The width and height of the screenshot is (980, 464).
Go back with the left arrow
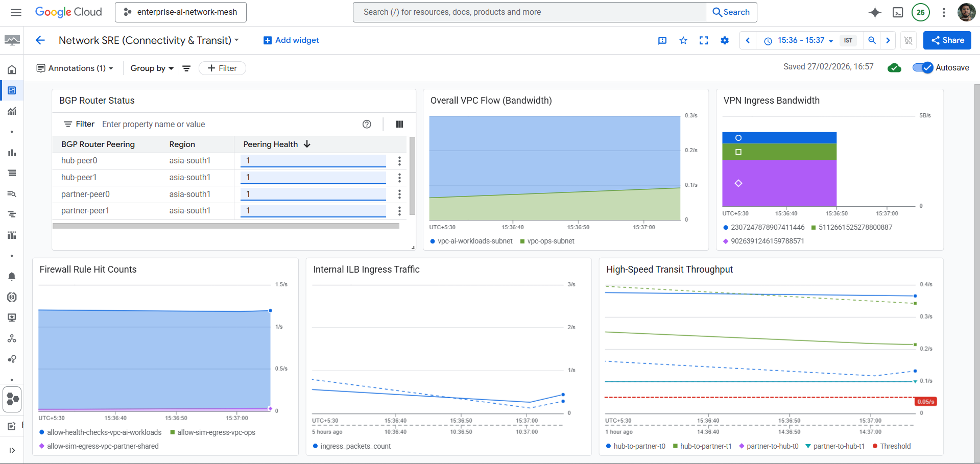tap(40, 40)
